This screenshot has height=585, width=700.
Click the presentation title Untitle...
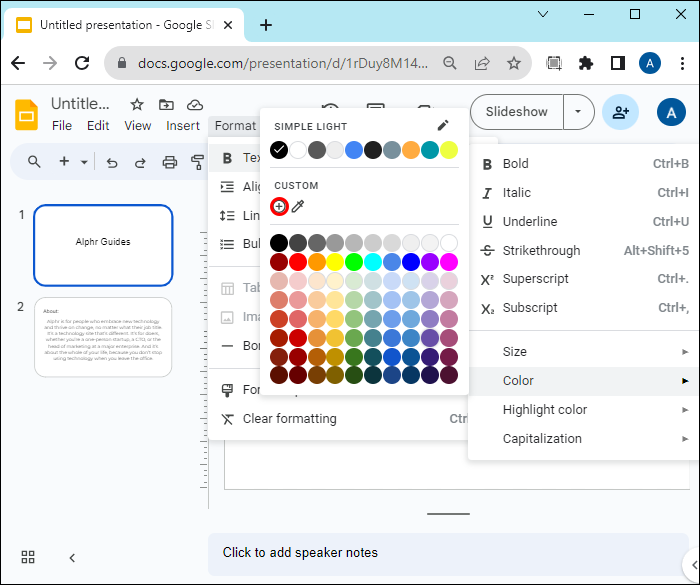point(80,104)
